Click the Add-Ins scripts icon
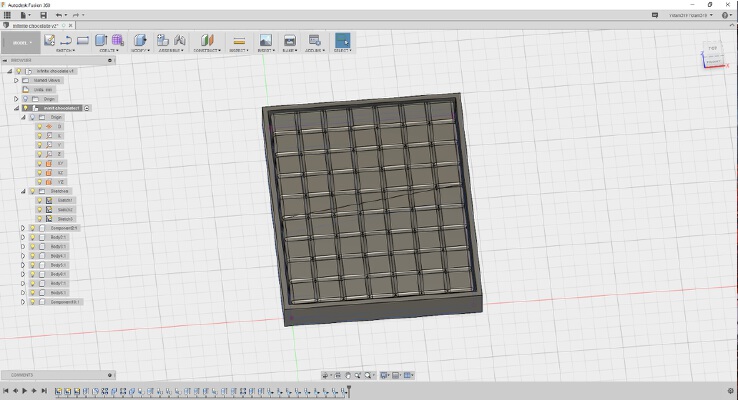The image size is (738, 400). coord(314,40)
